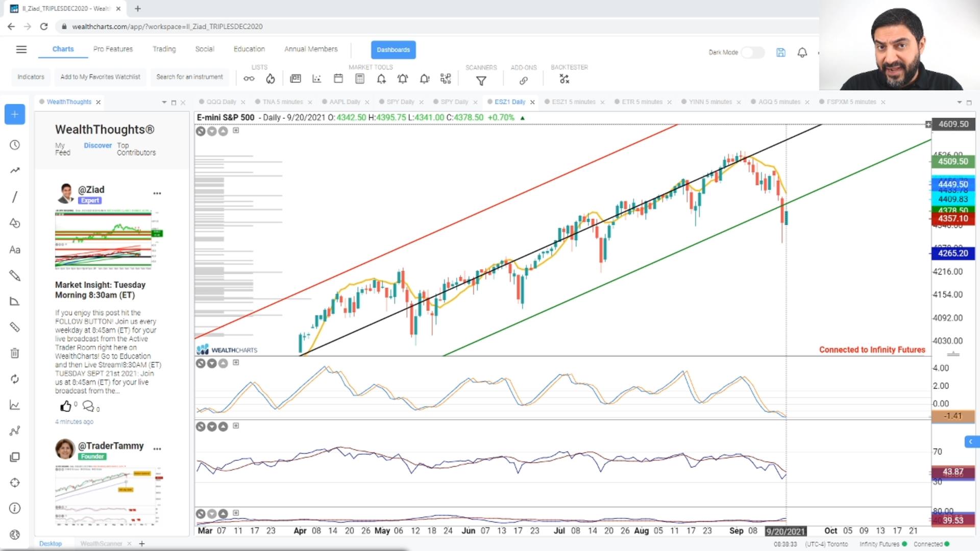Select the straight line drawing tool
This screenshot has width=980, height=551.
tap(15, 197)
